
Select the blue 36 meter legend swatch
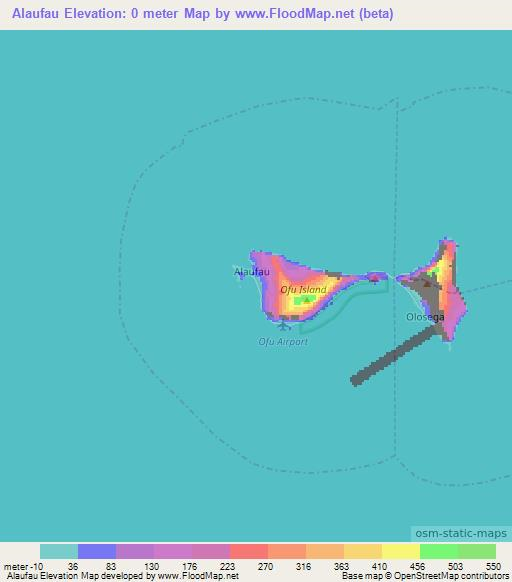tap(97, 551)
